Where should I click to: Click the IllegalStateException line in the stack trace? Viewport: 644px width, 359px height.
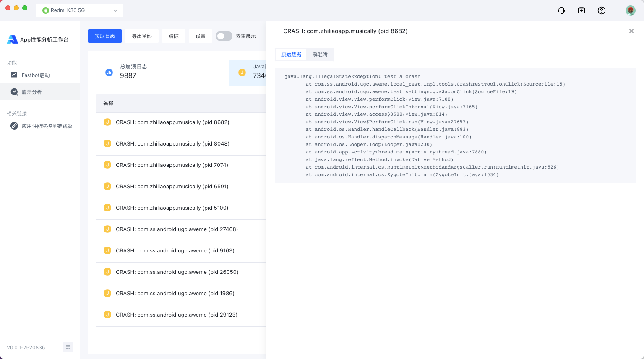tap(352, 77)
